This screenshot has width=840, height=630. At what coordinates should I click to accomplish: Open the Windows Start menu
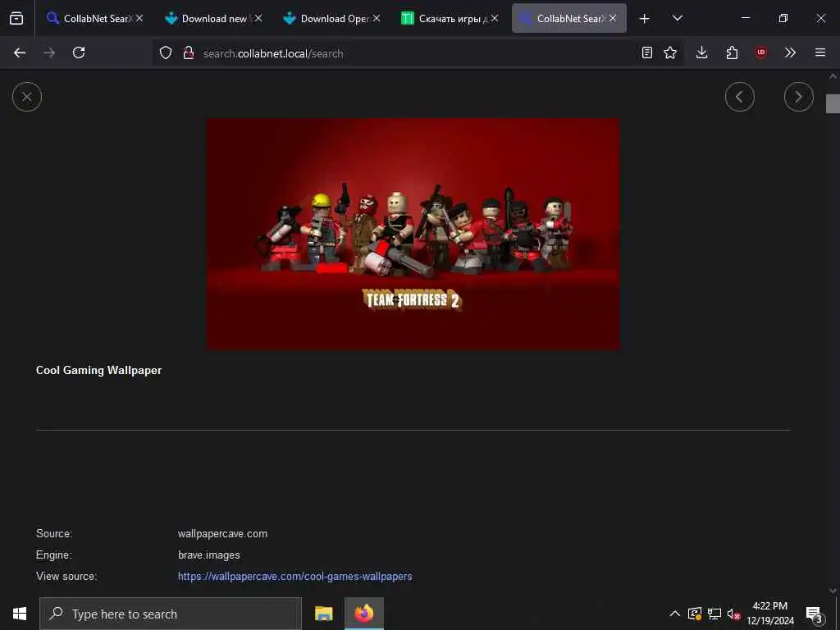tap(20, 614)
